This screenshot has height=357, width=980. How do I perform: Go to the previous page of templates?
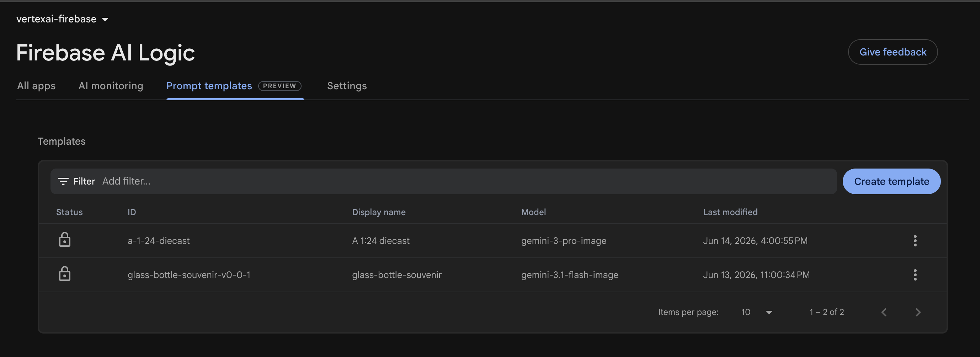click(884, 312)
